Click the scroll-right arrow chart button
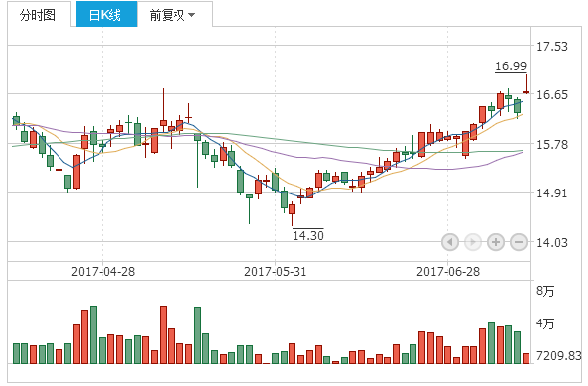Screen dimensions: 588x386 [473, 242]
